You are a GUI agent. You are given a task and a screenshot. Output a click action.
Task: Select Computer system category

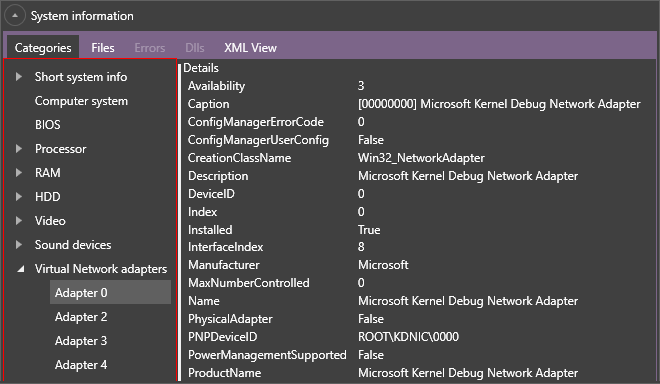(81, 101)
